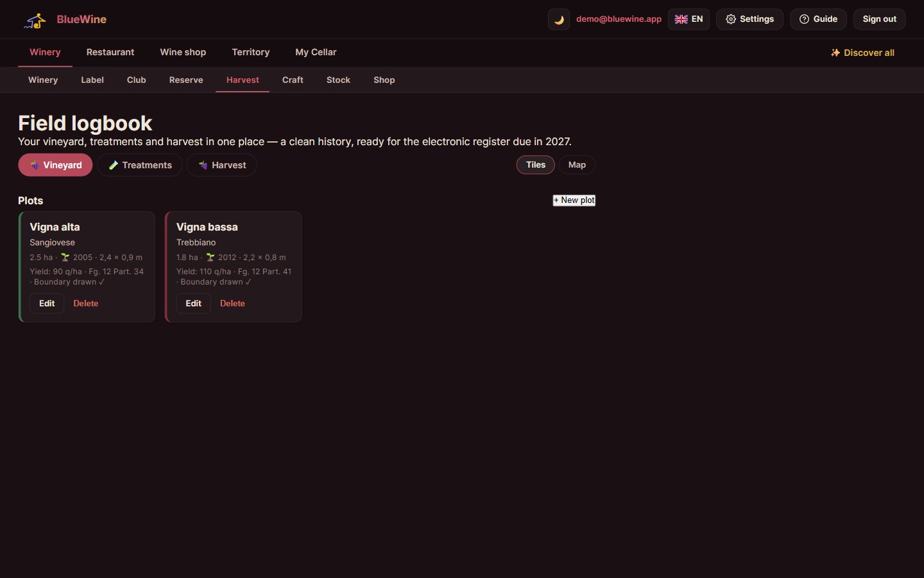Click the seedling icon on Vigna bassa
924x578 pixels.
(x=210, y=257)
